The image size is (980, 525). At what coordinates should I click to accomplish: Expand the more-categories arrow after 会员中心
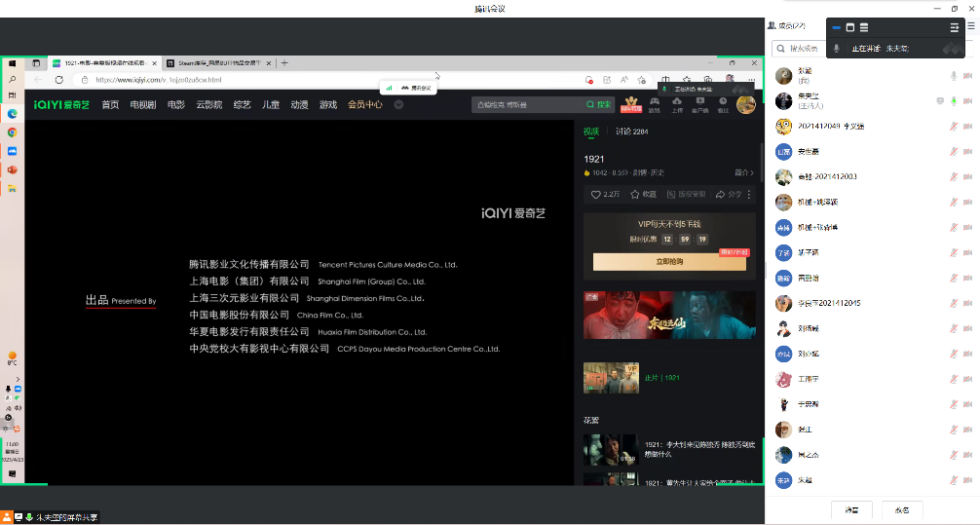pos(398,104)
